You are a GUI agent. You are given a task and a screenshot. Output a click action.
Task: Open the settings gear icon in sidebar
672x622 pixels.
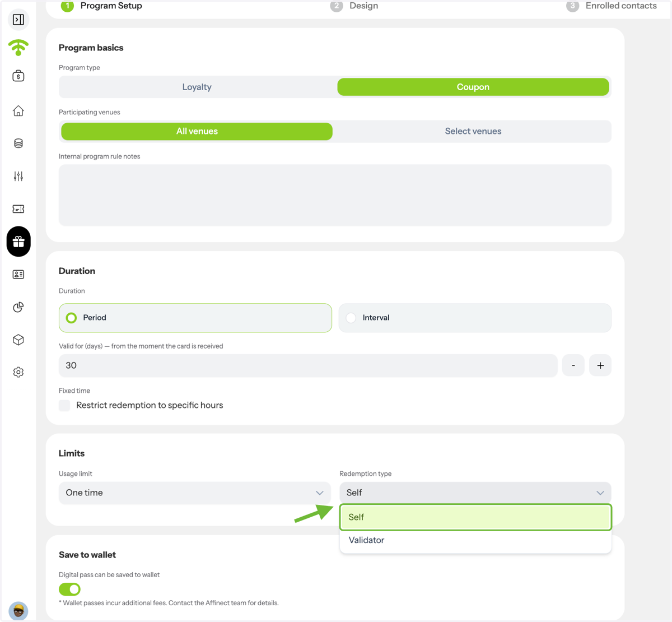18,372
